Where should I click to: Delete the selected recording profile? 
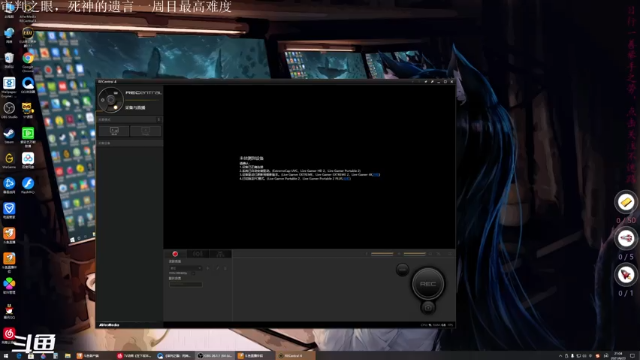pos(225,268)
